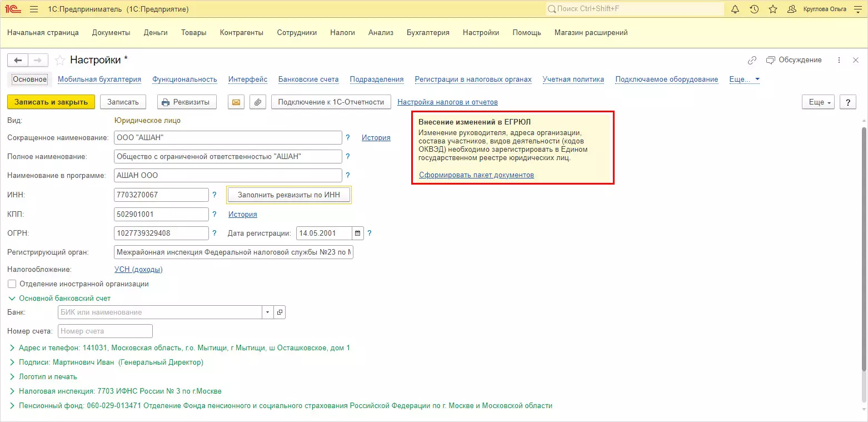Click the Регистрирующий орган input field

233,252
